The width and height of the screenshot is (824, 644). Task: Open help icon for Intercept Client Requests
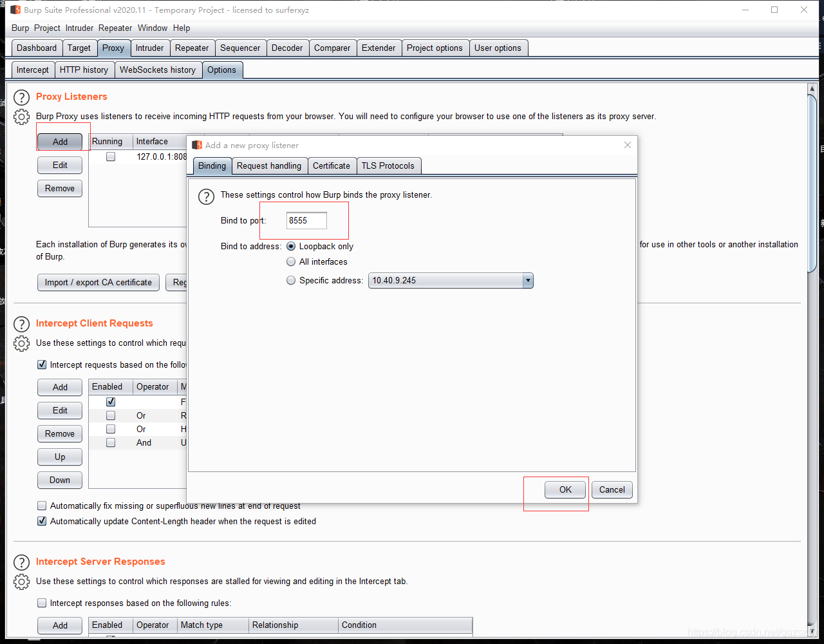click(22, 325)
